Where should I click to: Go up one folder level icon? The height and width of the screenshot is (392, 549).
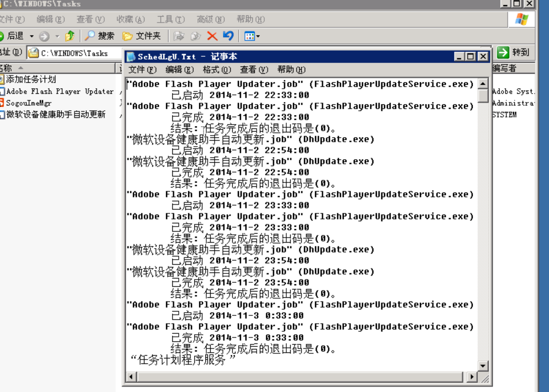click(x=70, y=36)
